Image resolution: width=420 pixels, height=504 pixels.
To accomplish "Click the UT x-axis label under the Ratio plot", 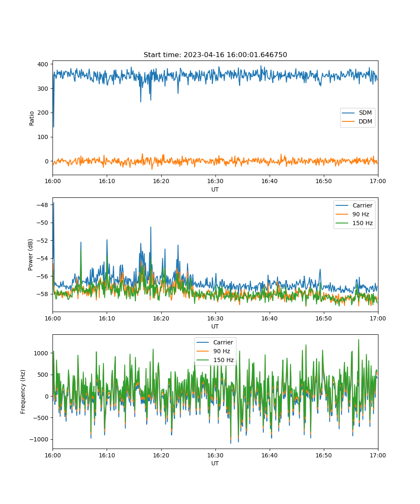I will [x=215, y=189].
